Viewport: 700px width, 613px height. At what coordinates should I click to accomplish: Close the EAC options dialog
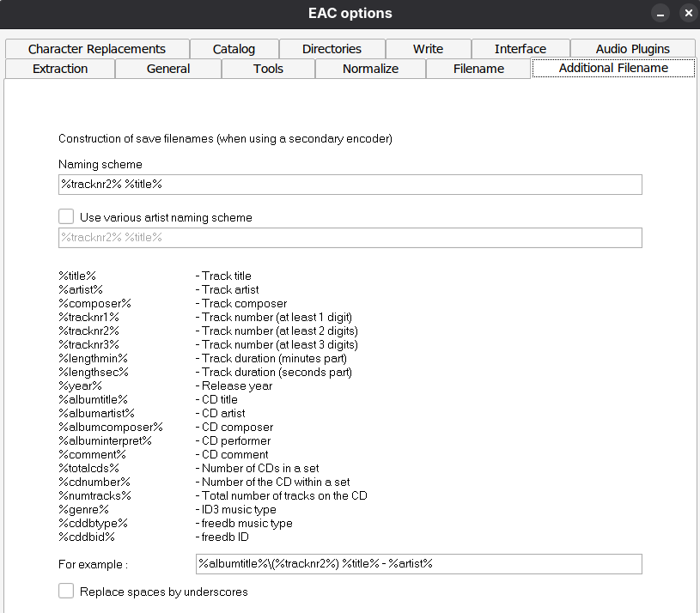coord(686,14)
